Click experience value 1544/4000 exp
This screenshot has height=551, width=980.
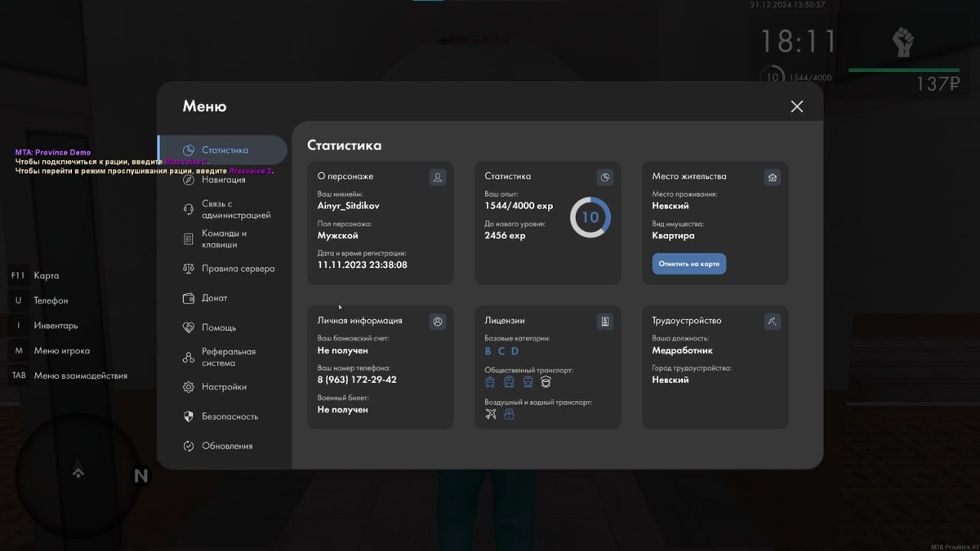519,206
